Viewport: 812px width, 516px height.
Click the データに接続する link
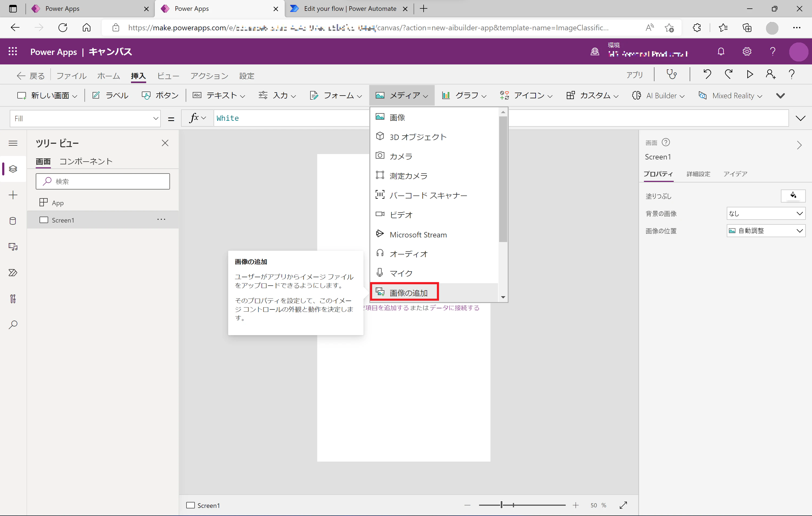(454, 308)
